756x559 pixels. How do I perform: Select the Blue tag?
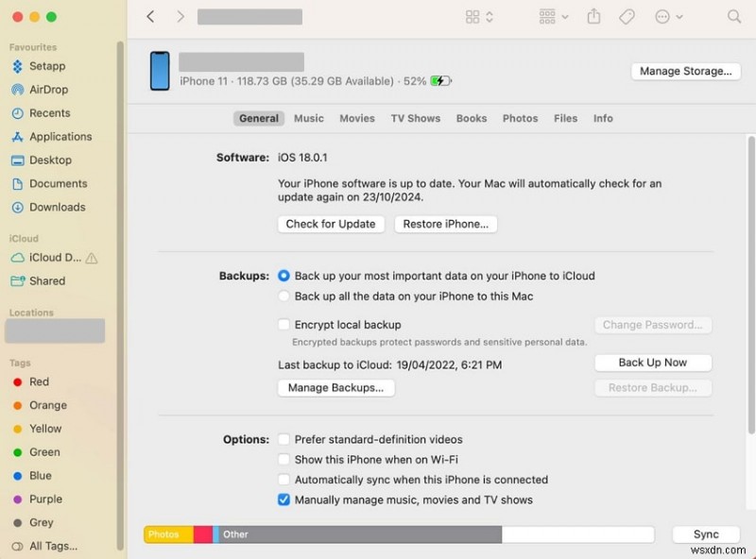[x=40, y=476]
